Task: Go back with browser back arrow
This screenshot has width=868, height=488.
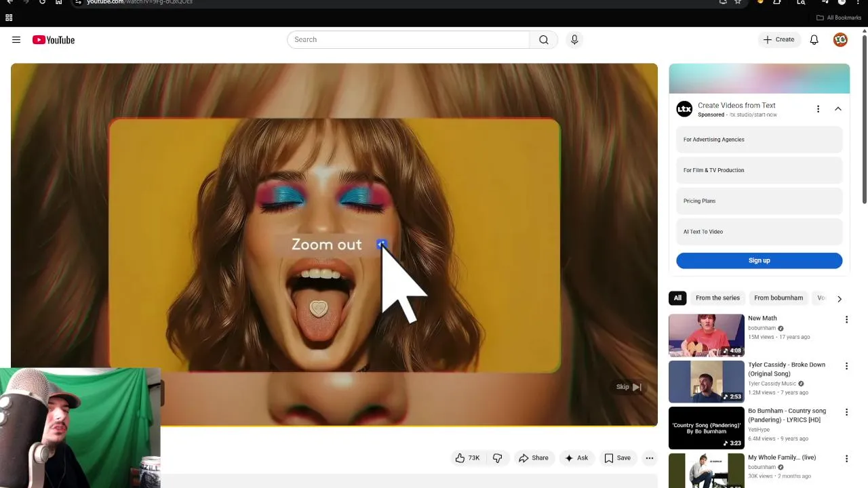Action: tap(9, 2)
